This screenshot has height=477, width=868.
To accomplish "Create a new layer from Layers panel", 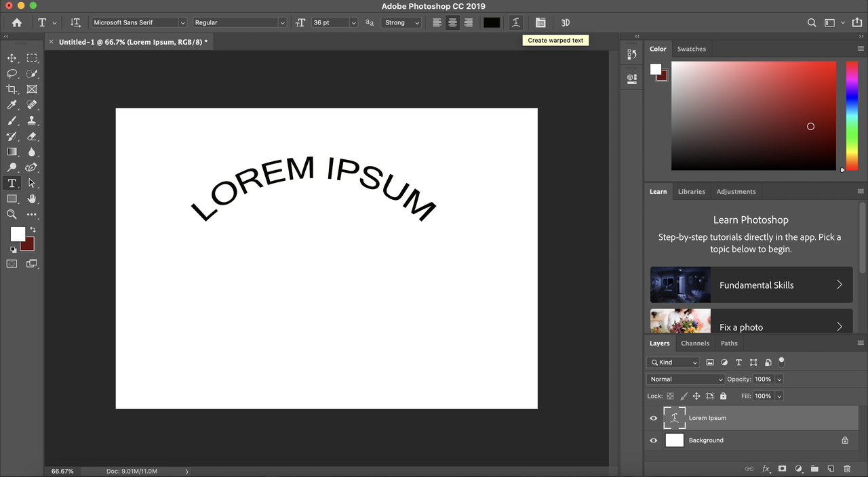I will [x=831, y=468].
